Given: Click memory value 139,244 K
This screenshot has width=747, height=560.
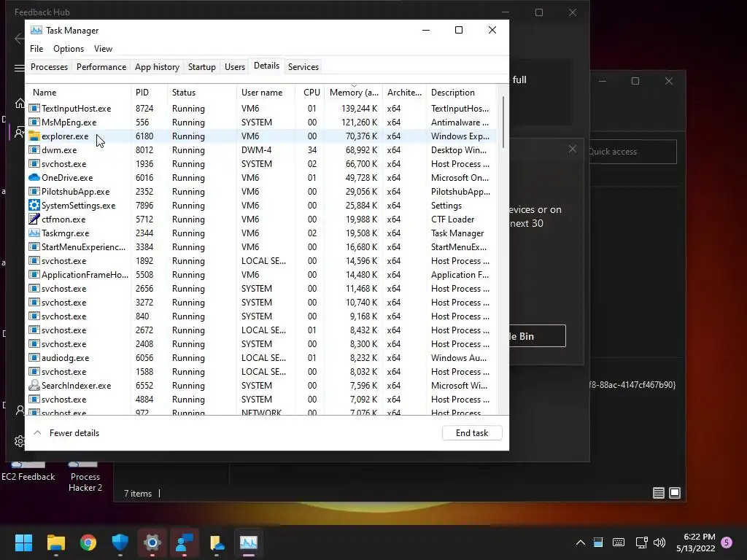Looking at the screenshot, I should pyautogui.click(x=359, y=109).
